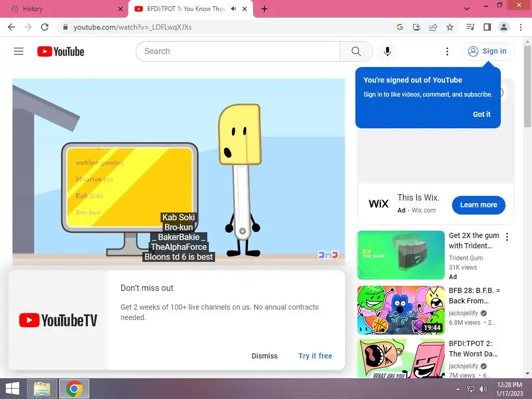The height and width of the screenshot is (399, 532).
Task: Click the search magnifier button
Action: (x=356, y=51)
